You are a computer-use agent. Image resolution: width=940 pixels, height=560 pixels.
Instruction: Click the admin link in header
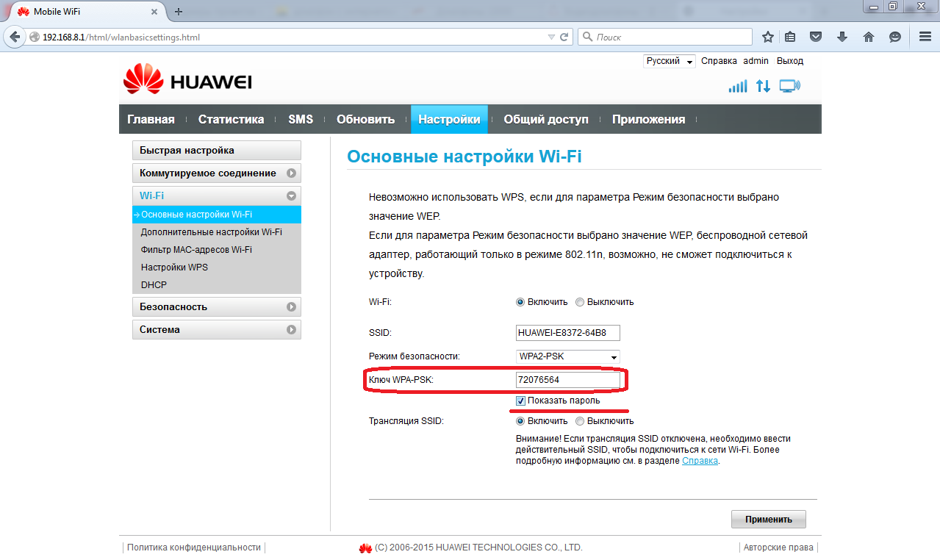(756, 61)
